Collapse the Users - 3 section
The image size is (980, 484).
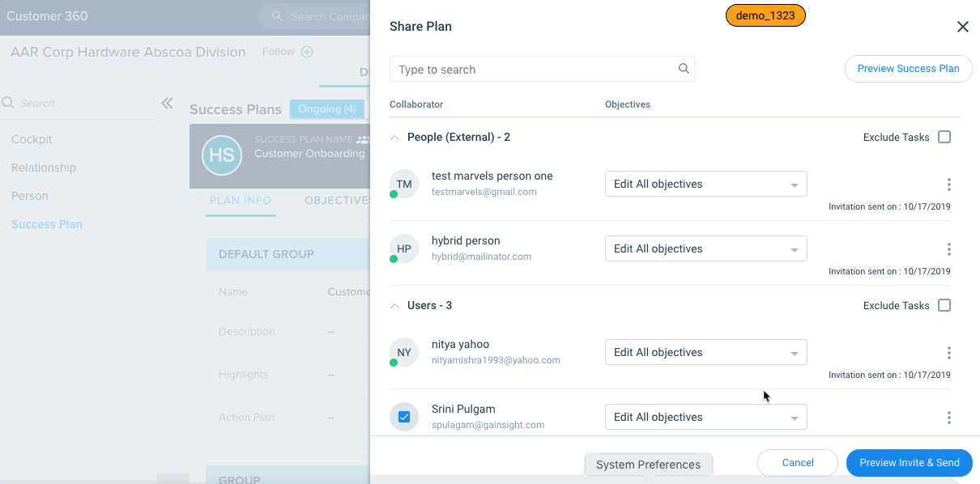click(x=395, y=306)
